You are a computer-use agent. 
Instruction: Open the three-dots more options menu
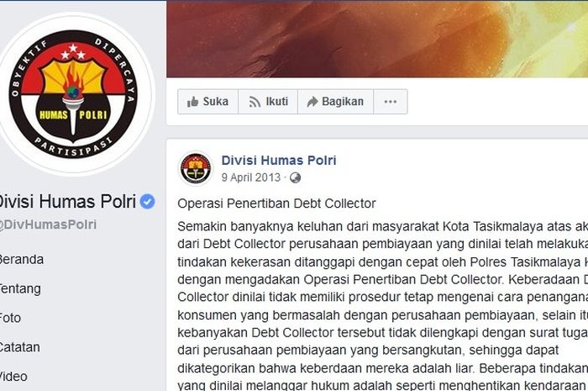click(391, 102)
